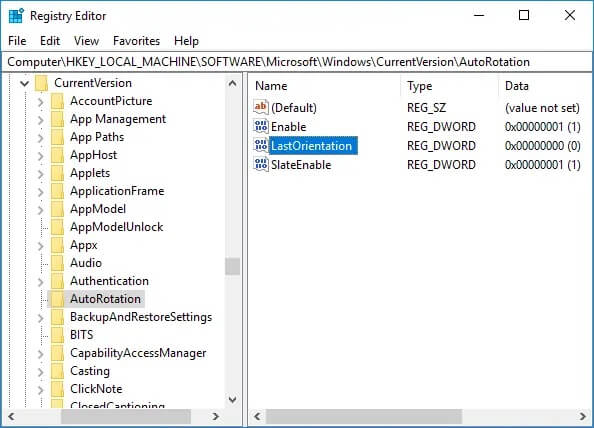Click LastOrientation data 0x00000000 (0)
The image size is (594, 428).
[542, 146]
